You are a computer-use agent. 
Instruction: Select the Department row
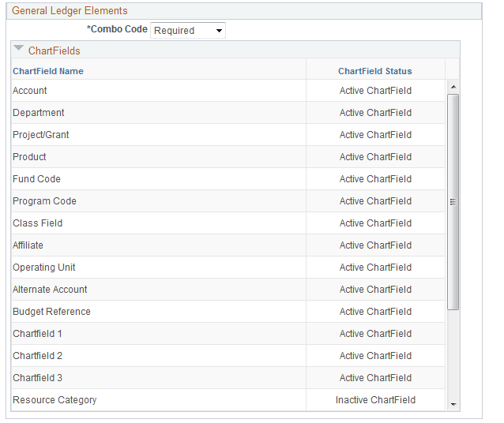pyautogui.click(x=228, y=113)
